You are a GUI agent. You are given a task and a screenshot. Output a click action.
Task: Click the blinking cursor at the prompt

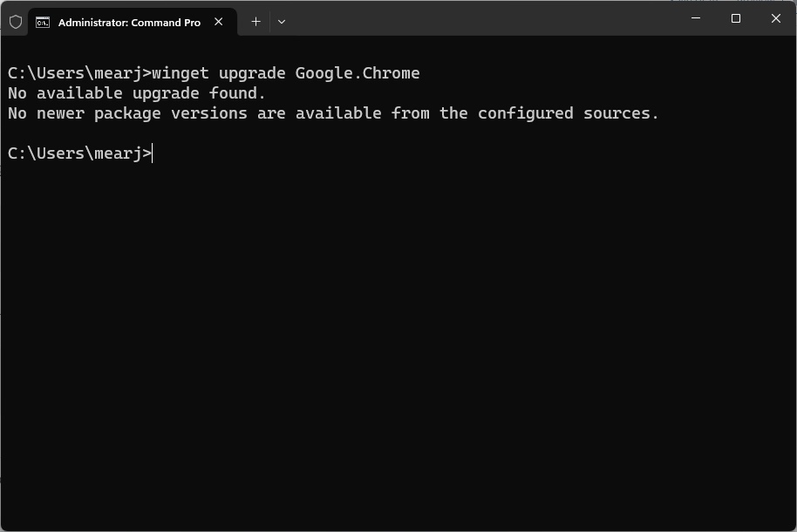[x=151, y=153]
